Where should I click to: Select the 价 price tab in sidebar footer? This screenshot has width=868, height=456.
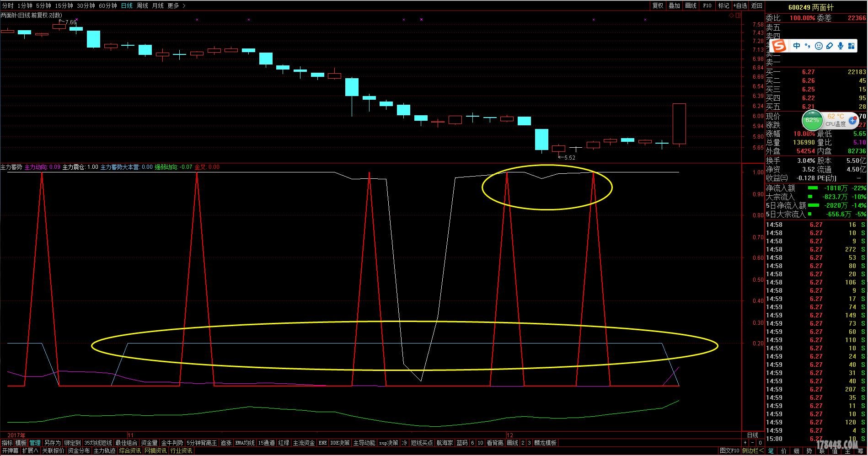pos(784,451)
